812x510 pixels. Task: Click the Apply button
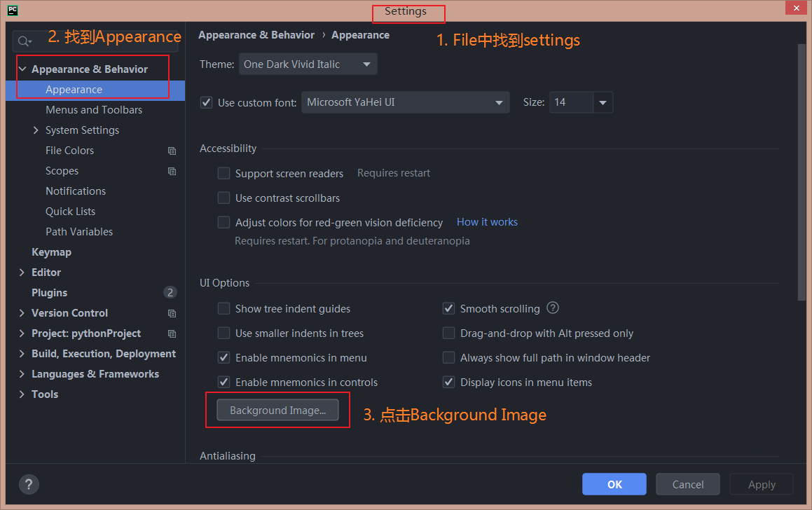(x=762, y=484)
